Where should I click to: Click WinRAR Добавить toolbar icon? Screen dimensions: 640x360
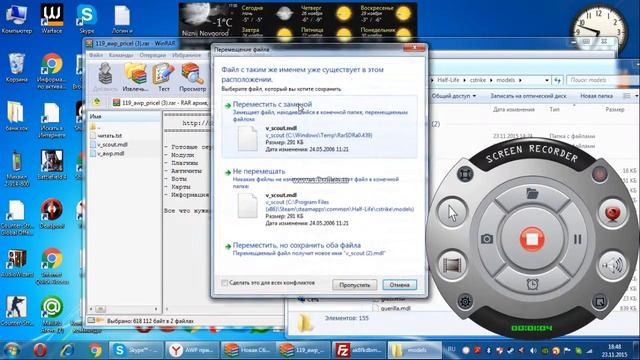click(105, 77)
